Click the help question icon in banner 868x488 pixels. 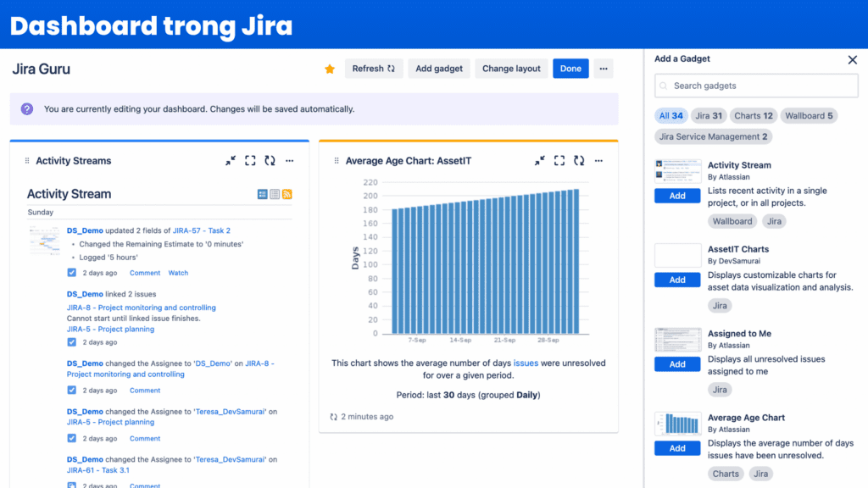27,109
